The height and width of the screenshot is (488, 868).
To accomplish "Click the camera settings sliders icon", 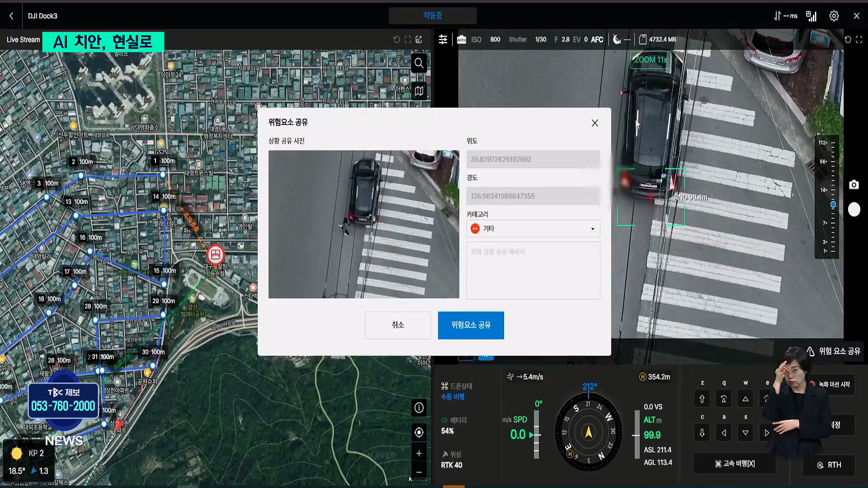I will tap(443, 40).
